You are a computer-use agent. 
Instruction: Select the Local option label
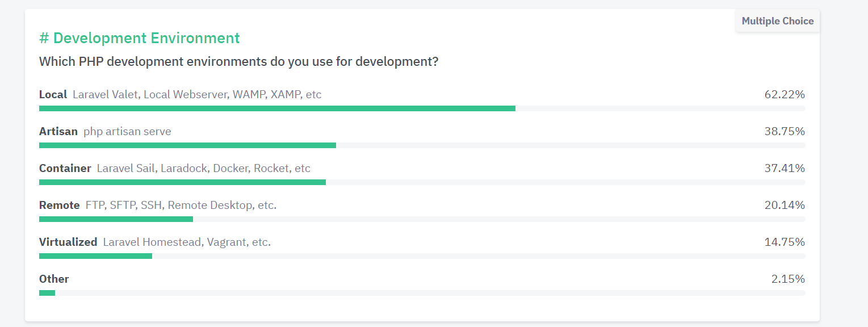[x=53, y=94]
